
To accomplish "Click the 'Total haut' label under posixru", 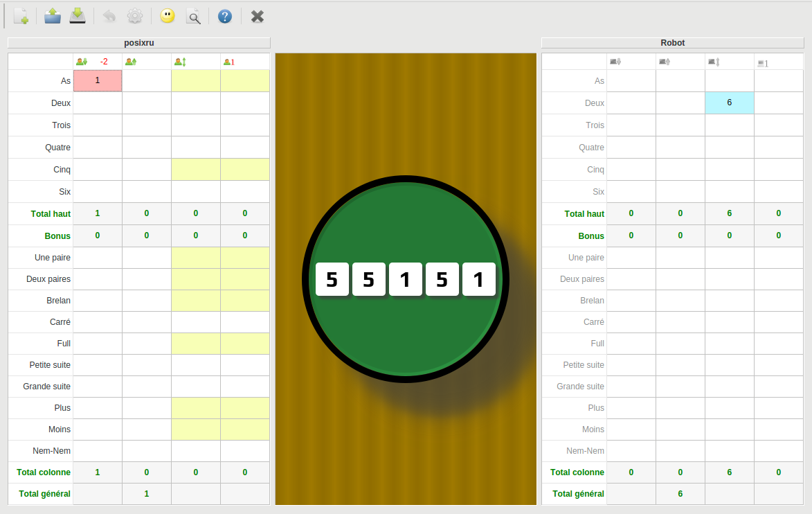I will 51,213.
